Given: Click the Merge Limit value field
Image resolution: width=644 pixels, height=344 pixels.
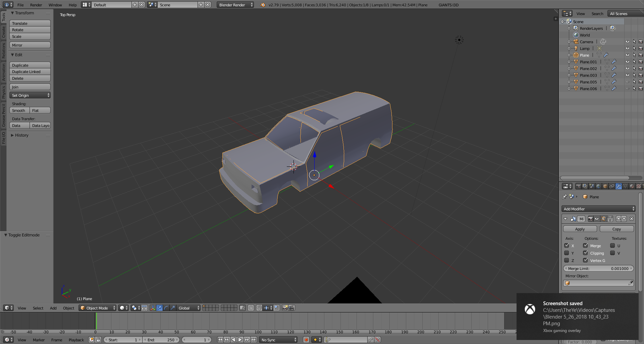Looking at the screenshot, I should (598, 268).
